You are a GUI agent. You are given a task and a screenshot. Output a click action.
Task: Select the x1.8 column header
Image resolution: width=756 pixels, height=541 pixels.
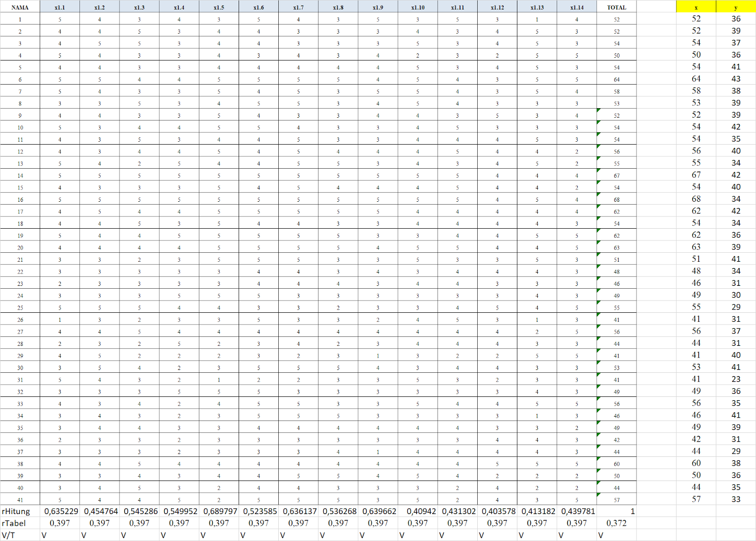(338, 7)
